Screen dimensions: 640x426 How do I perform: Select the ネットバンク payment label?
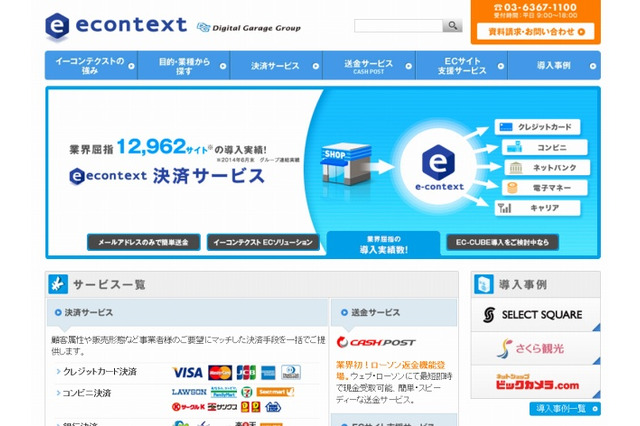pyautogui.click(x=547, y=167)
